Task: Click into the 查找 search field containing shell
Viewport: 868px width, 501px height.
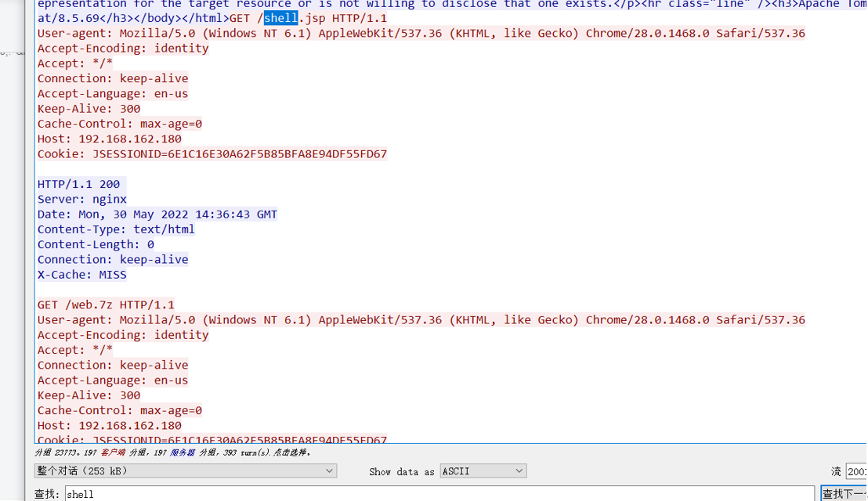Action: pyautogui.click(x=439, y=494)
